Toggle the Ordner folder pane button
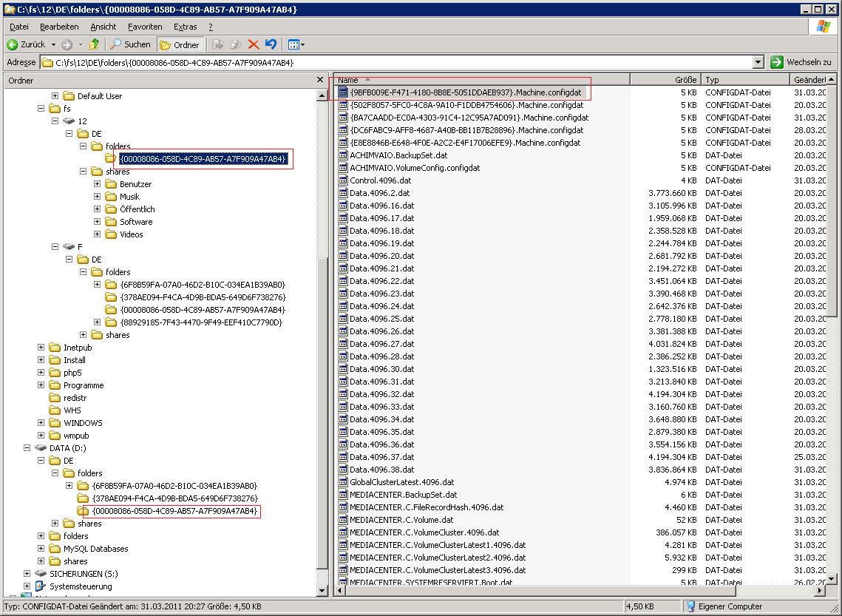 point(180,44)
